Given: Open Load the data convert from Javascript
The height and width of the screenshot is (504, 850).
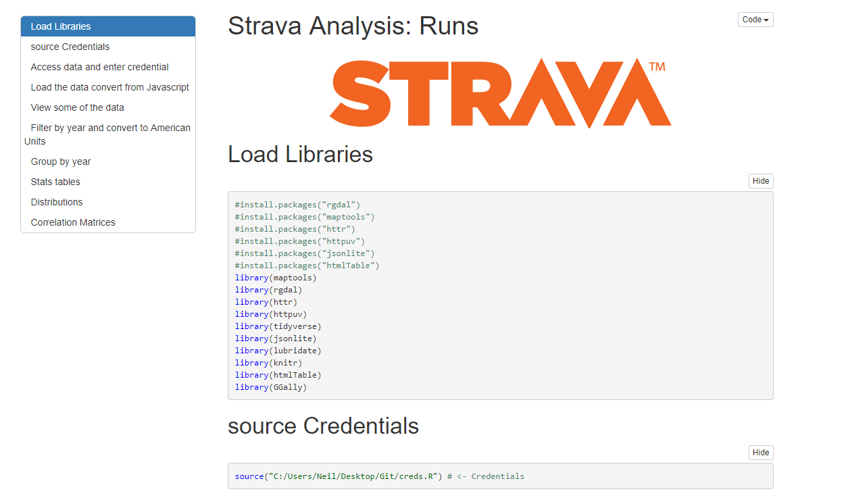Looking at the screenshot, I should pos(108,87).
